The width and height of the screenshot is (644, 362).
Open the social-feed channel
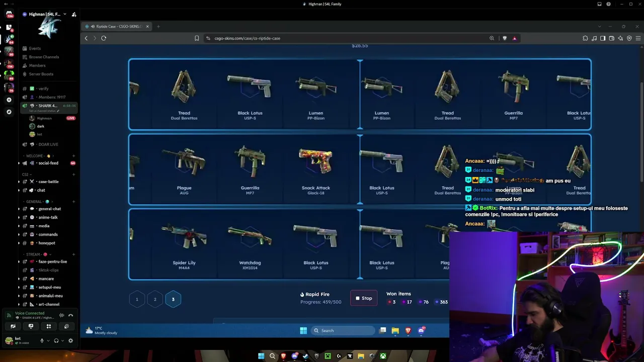tap(48, 163)
